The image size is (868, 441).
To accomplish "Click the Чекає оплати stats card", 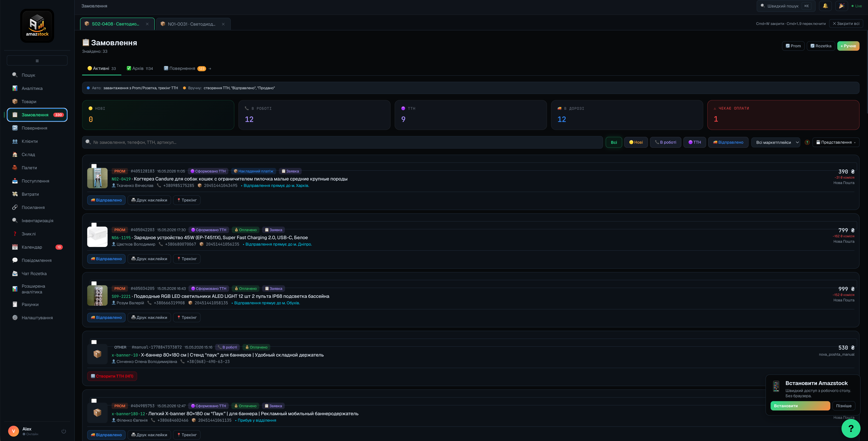I will pyautogui.click(x=783, y=115).
